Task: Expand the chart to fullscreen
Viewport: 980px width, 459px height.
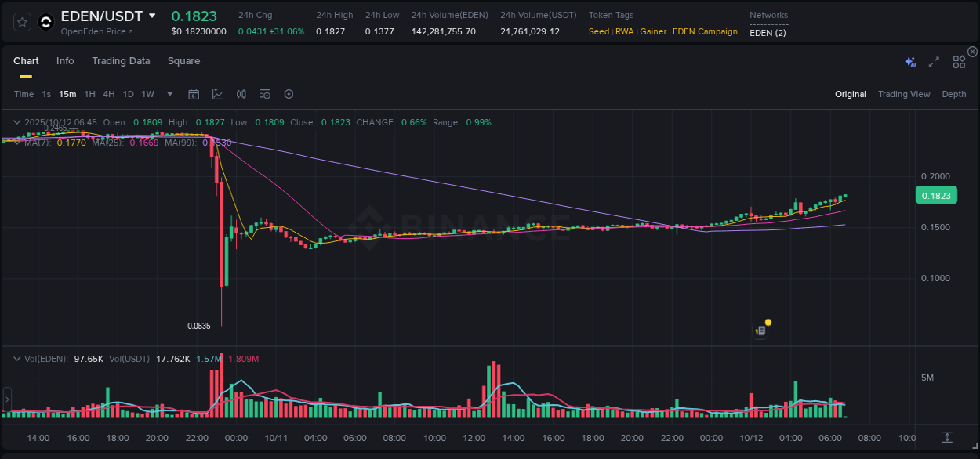Action: tap(934, 61)
